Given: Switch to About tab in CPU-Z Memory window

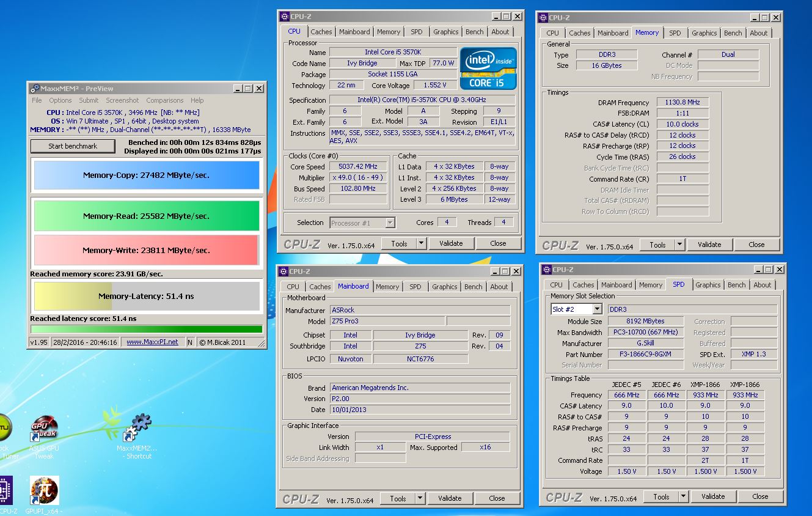Looking at the screenshot, I should 758,33.
